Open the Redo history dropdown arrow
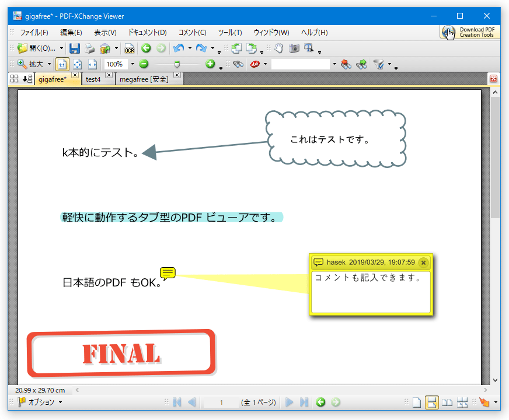Image resolution: width=509 pixels, height=420 pixels. click(x=212, y=48)
